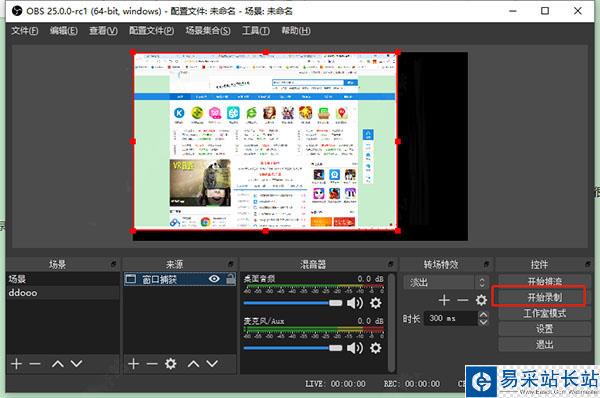Image resolution: width=600 pixels, height=398 pixels.
Task: Open the 工具(T) menu
Action: (256, 31)
